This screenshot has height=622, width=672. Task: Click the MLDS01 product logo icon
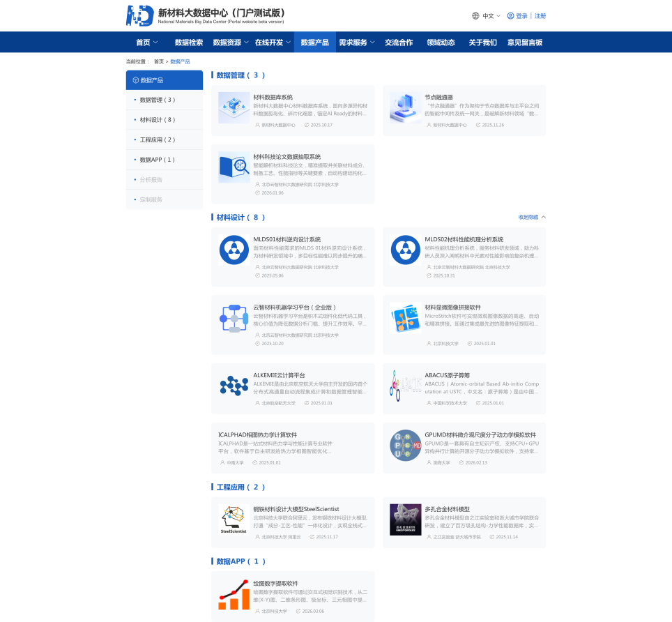pyautogui.click(x=234, y=250)
